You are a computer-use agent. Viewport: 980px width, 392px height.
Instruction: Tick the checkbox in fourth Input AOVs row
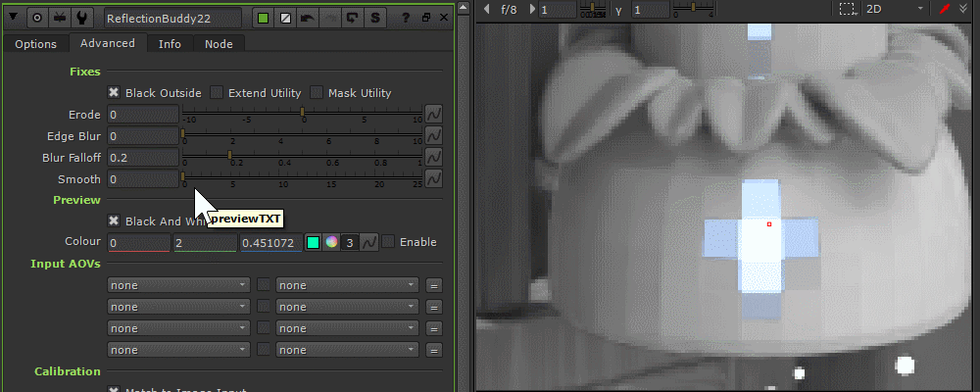(x=264, y=350)
